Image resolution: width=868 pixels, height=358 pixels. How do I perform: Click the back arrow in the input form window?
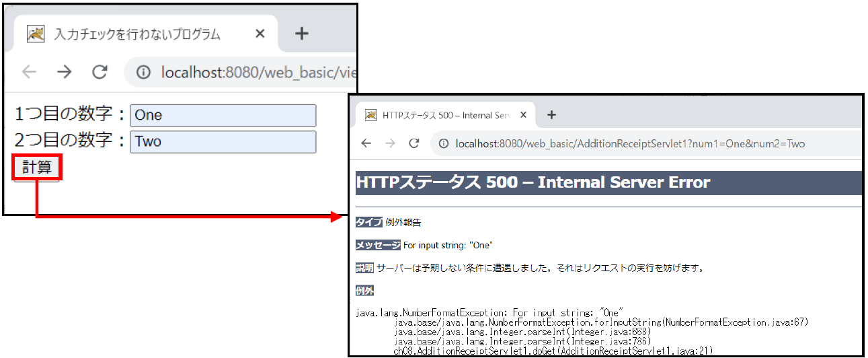coord(30,73)
